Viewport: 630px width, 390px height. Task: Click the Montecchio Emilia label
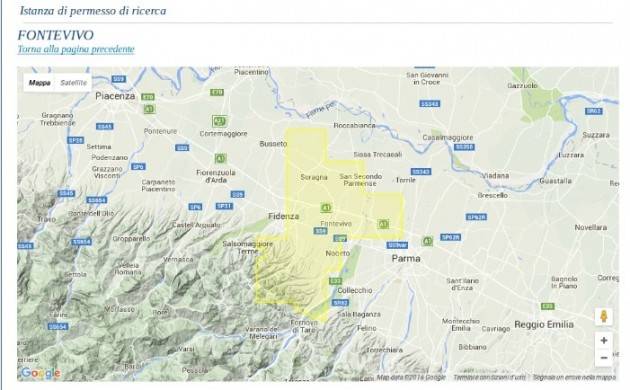coord(460,325)
